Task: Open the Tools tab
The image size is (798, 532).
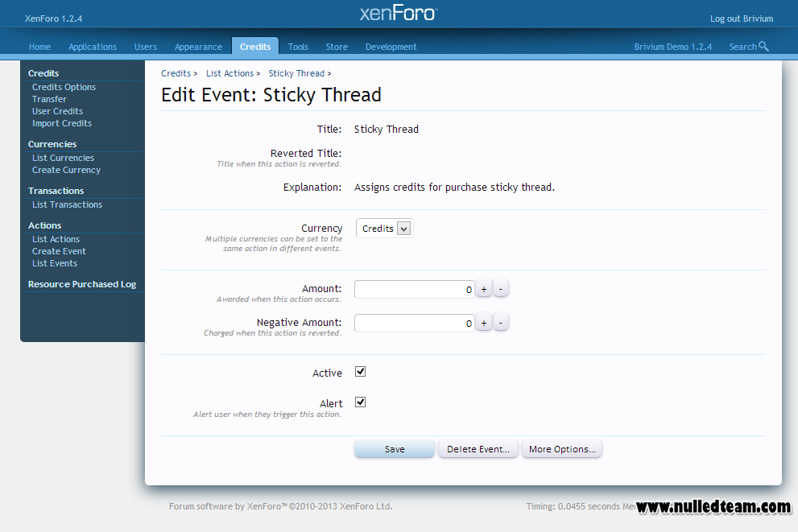Action: coord(298,47)
